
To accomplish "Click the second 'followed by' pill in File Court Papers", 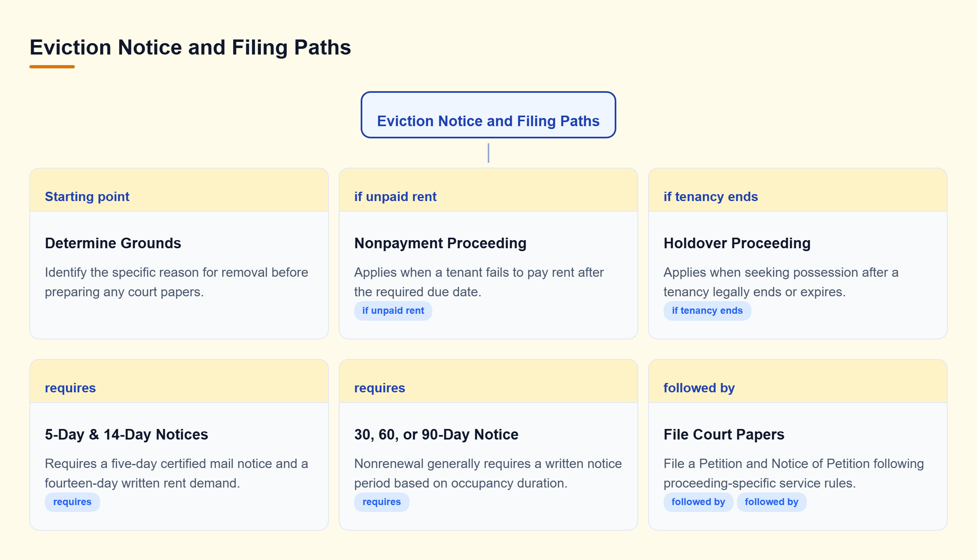I will pos(771,502).
